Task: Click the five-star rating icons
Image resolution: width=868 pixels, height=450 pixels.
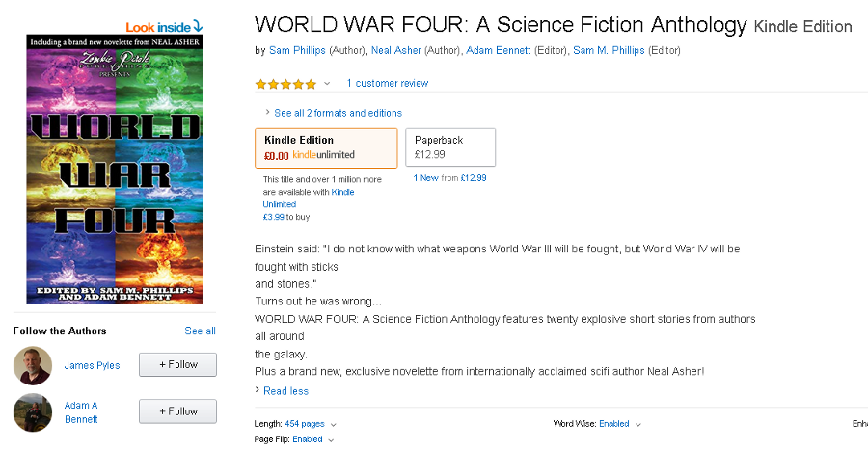Action: [285, 84]
